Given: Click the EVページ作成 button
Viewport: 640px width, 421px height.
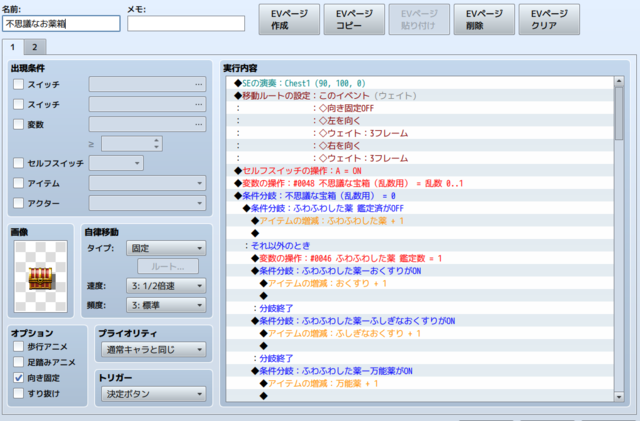Looking at the screenshot, I should (x=289, y=19).
